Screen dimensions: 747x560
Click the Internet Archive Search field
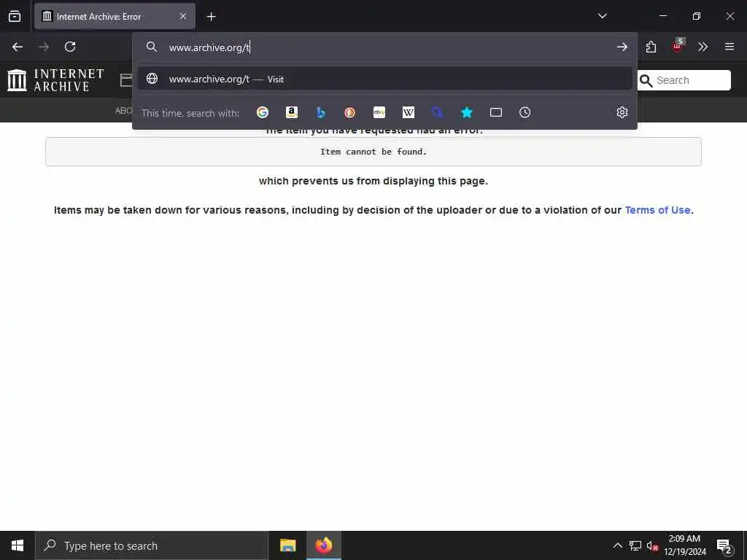tap(684, 80)
